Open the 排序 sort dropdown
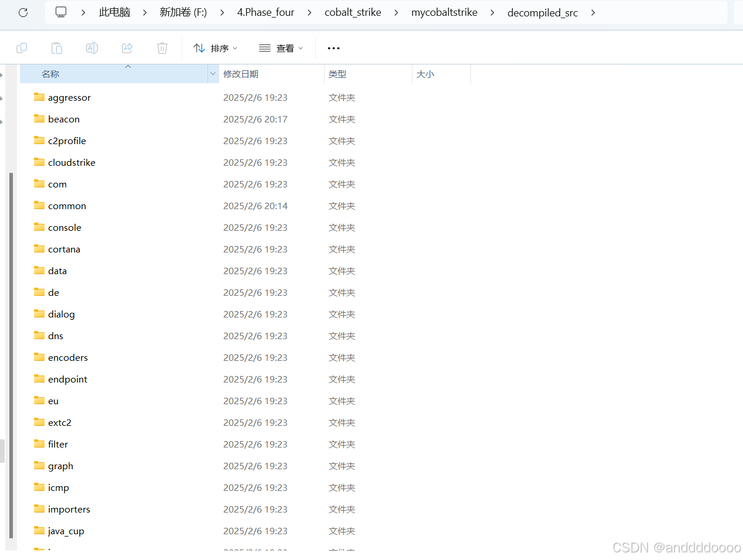This screenshot has height=560, width=743. tap(215, 48)
